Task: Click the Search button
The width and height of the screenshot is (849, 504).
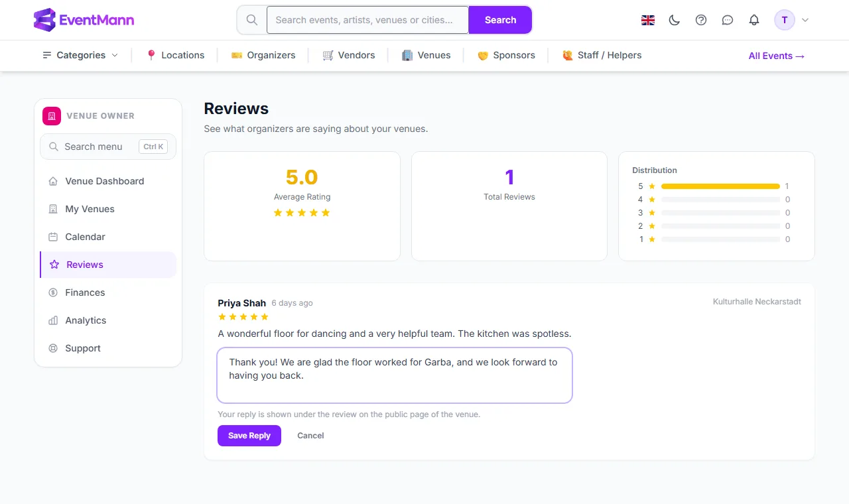Action: [500, 20]
